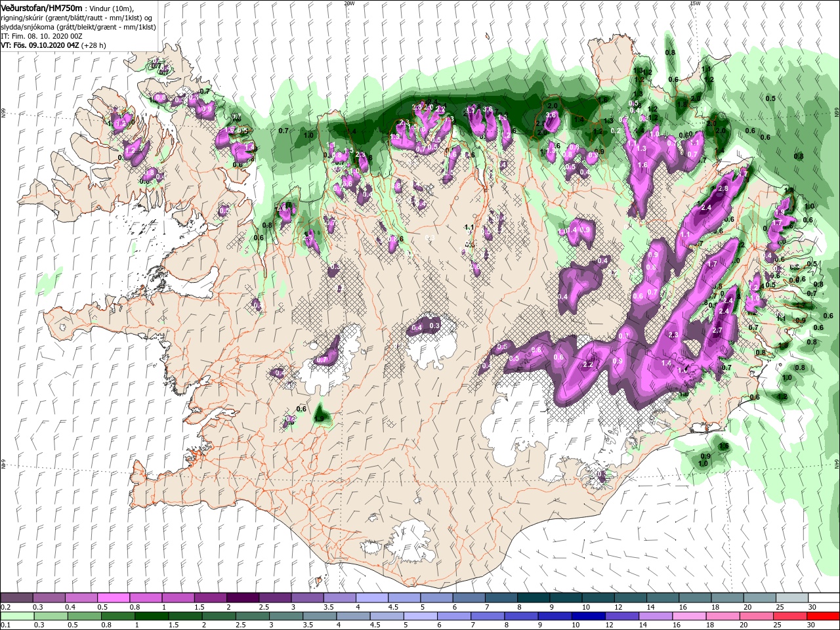Select lower legend swatch between 2.5 and 3

pyautogui.click(x=251, y=616)
